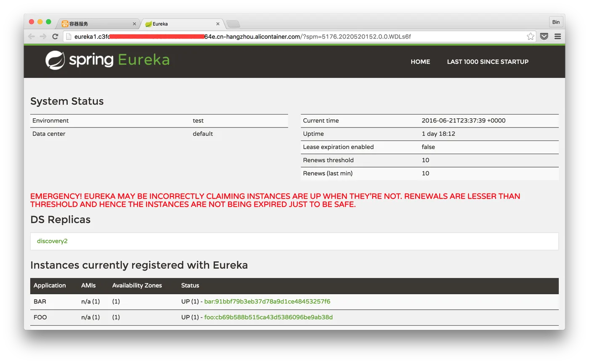Viewport: 589px width, 364px height.
Task: Click the Renews (last min) label
Action: (x=328, y=173)
